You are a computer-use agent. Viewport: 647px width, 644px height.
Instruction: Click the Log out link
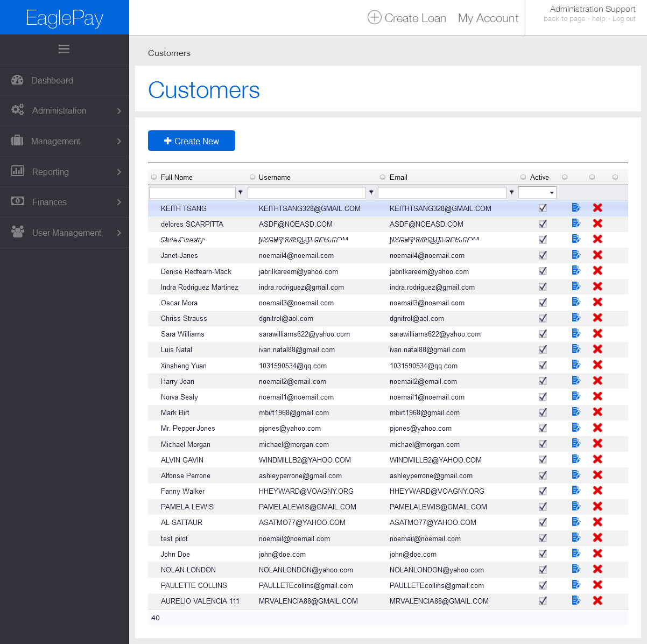click(624, 19)
